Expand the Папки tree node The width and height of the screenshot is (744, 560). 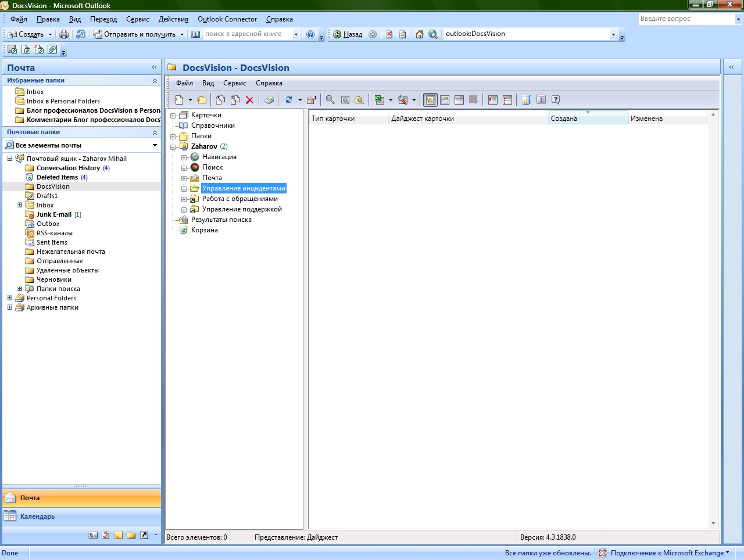click(173, 137)
